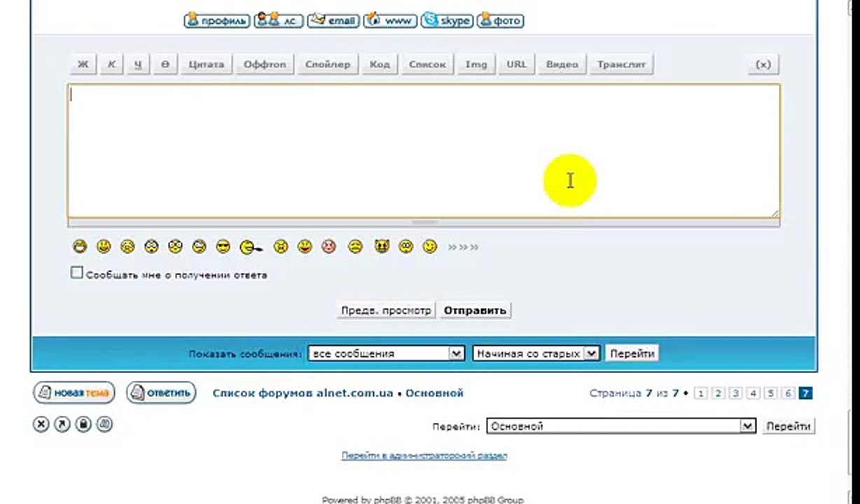Screen dimensions: 860x504
Task: Open the forum jump Основной dropdown
Action: coord(620,426)
